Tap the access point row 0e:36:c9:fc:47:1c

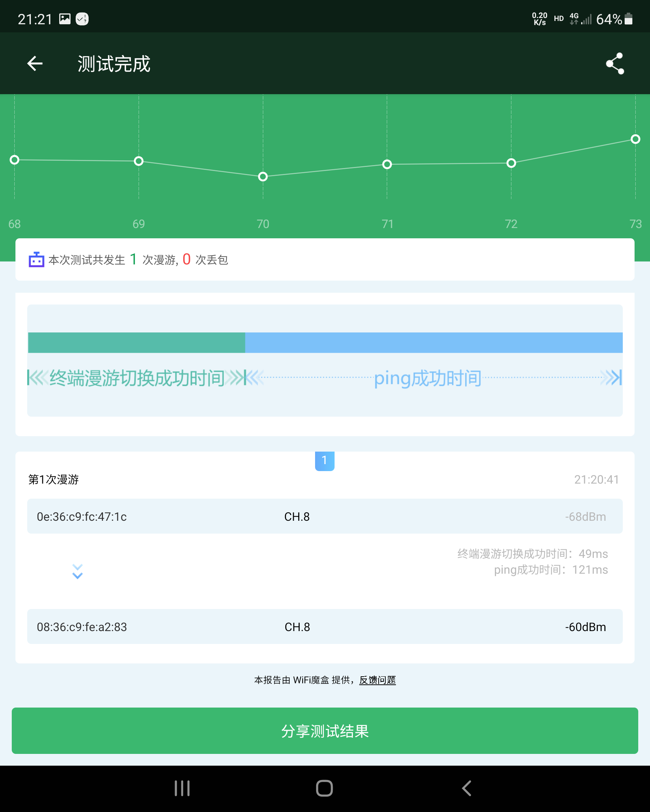tap(325, 516)
